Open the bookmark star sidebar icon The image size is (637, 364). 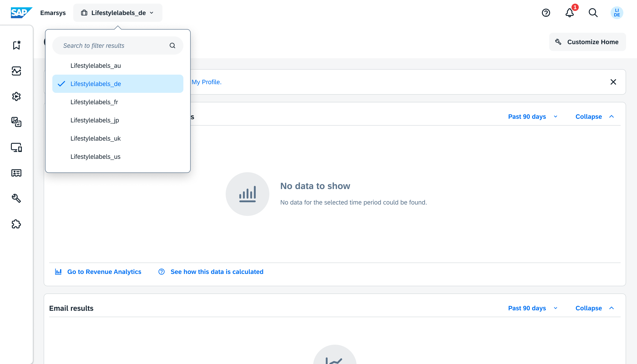pyautogui.click(x=17, y=45)
